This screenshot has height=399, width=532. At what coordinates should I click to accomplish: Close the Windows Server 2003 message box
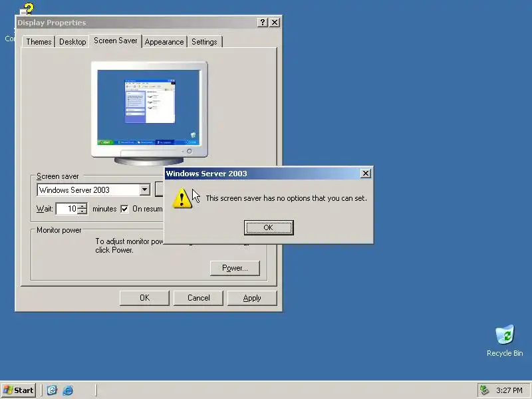(x=365, y=174)
